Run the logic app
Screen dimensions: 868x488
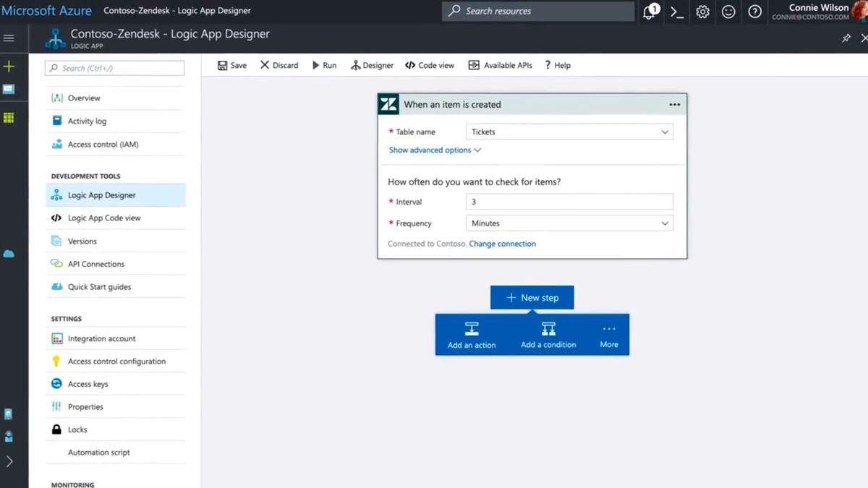324,65
